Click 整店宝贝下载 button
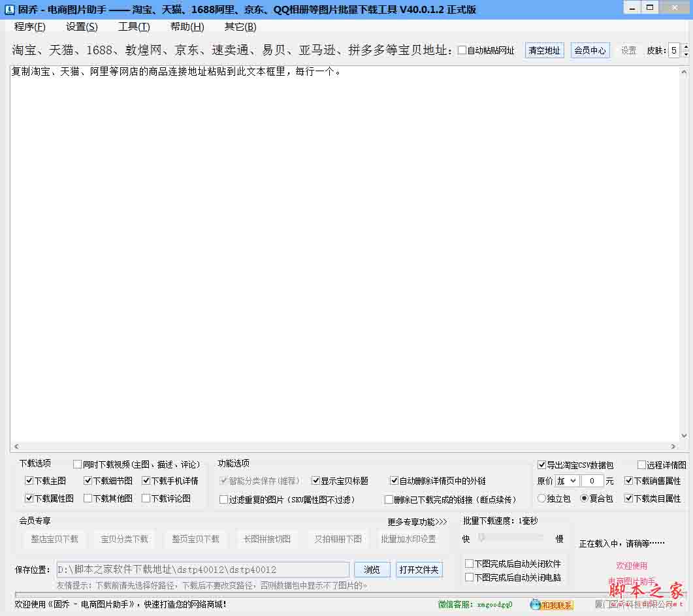Image resolution: width=693 pixels, height=616 pixels. [54, 539]
